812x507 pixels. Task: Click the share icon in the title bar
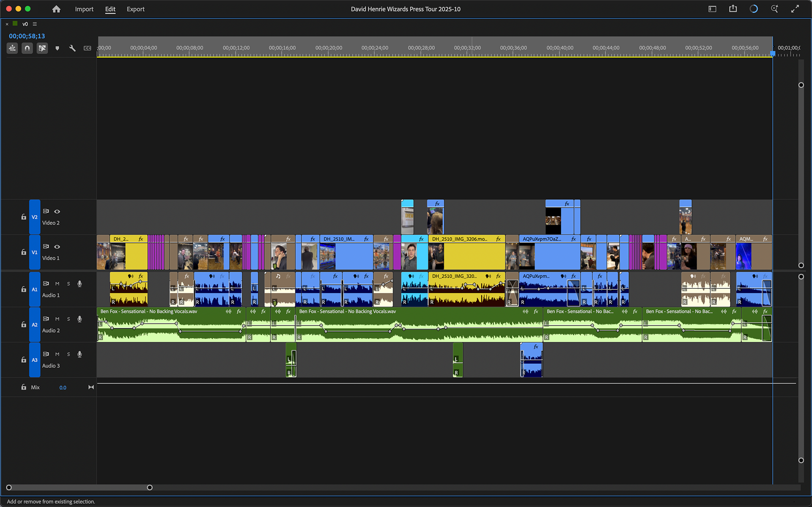coord(733,8)
